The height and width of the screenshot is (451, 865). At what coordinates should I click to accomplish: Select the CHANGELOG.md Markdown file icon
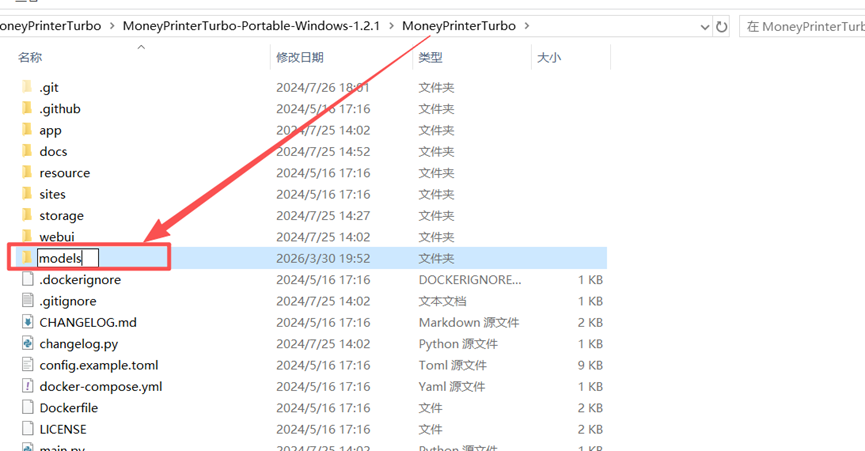(x=28, y=322)
